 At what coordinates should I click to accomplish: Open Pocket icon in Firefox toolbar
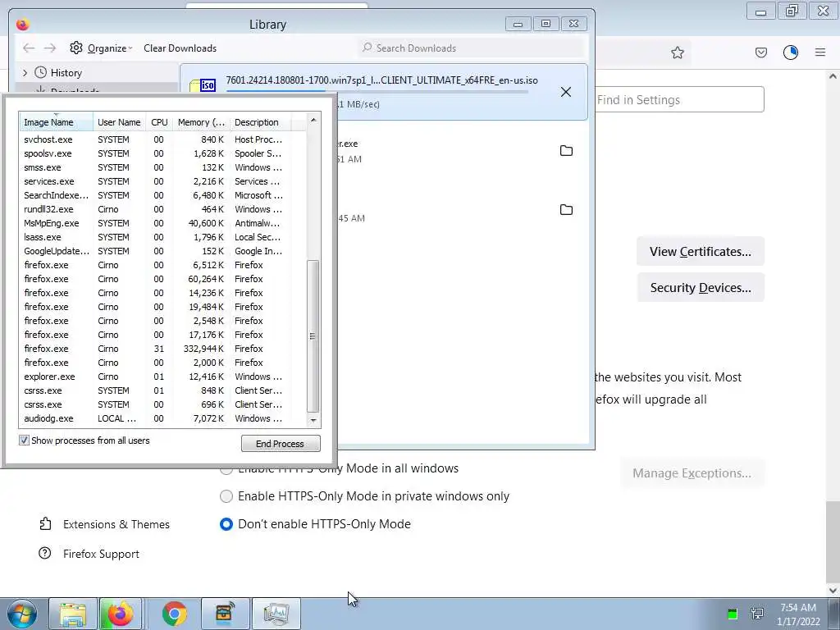760,52
